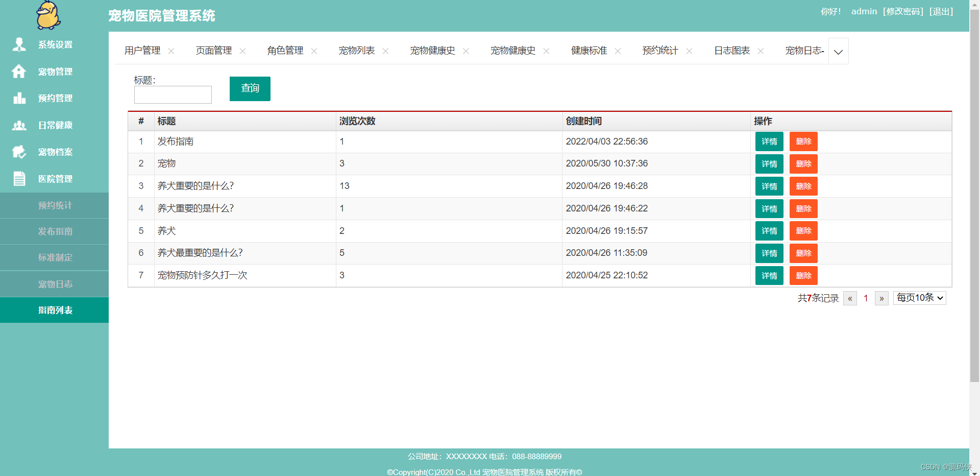
Task: Close the 页面管理 tab
Action: [242, 51]
